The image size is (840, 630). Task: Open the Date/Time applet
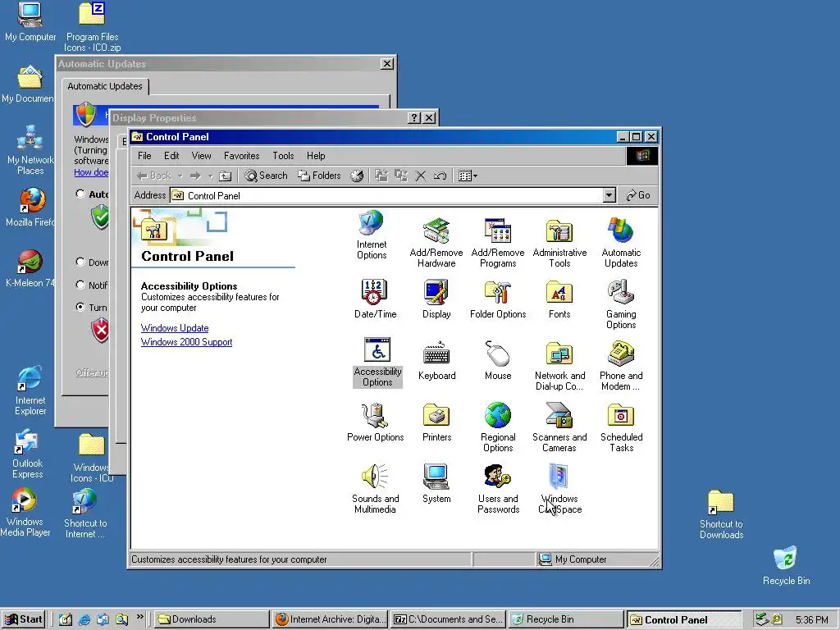pos(375,299)
